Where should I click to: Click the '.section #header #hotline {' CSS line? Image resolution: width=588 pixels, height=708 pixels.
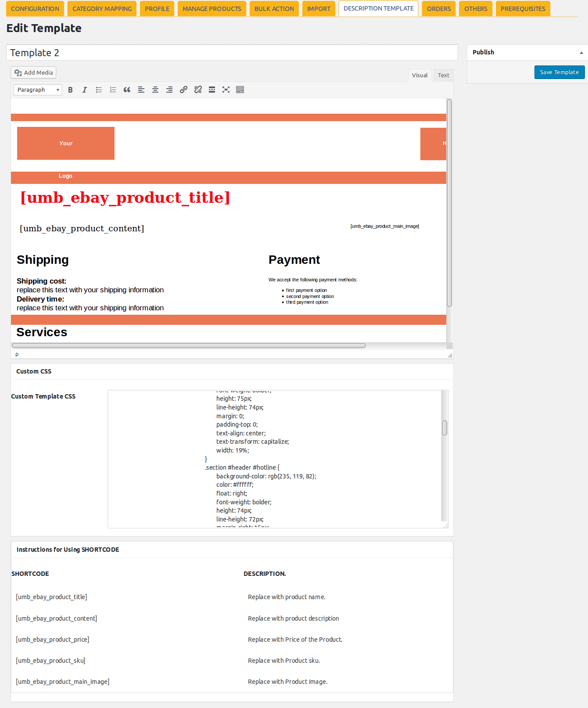242,467
